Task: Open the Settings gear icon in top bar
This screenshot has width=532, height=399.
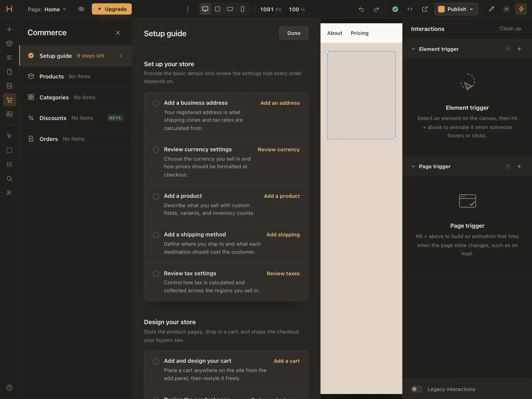Action: tap(506, 9)
